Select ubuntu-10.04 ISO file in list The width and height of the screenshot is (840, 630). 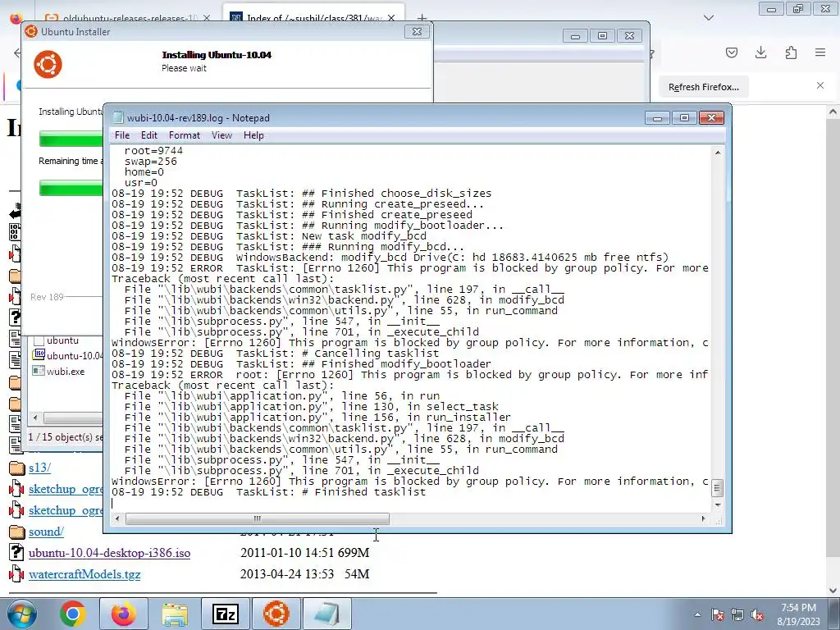[67, 355]
